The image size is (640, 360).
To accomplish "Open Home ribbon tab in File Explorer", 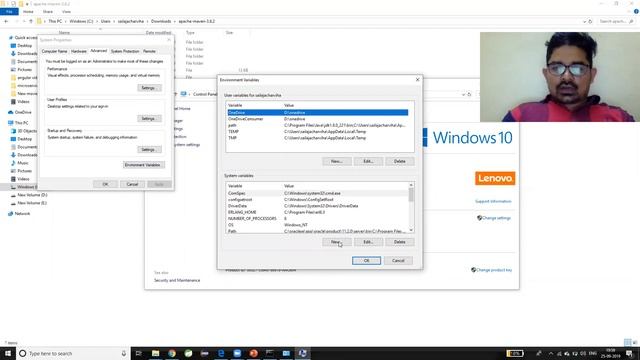I will pos(28,11).
